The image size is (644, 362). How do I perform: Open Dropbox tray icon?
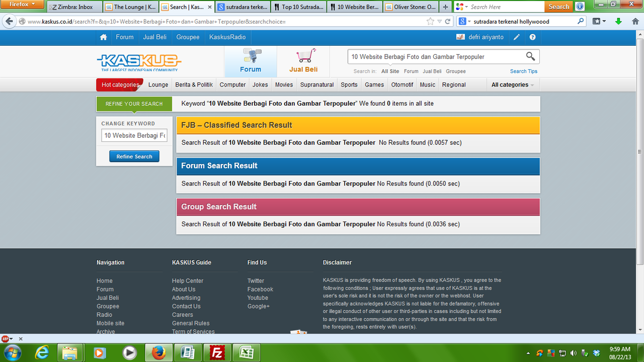(x=597, y=353)
